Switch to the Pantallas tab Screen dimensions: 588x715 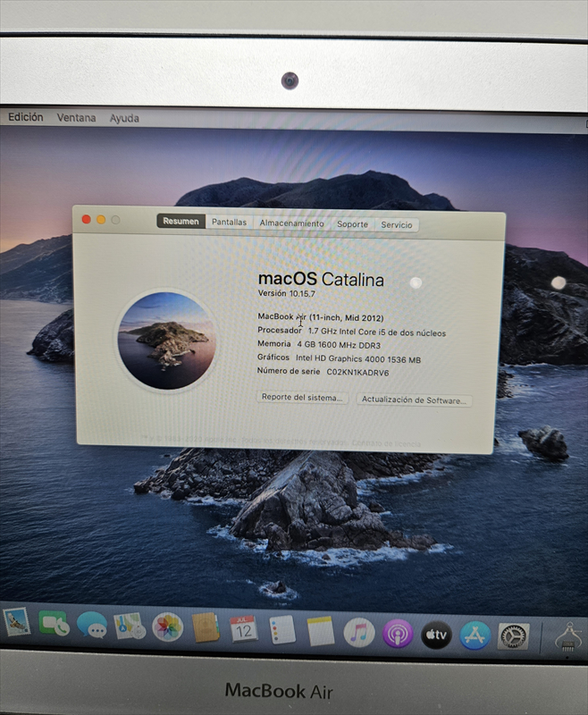229,223
